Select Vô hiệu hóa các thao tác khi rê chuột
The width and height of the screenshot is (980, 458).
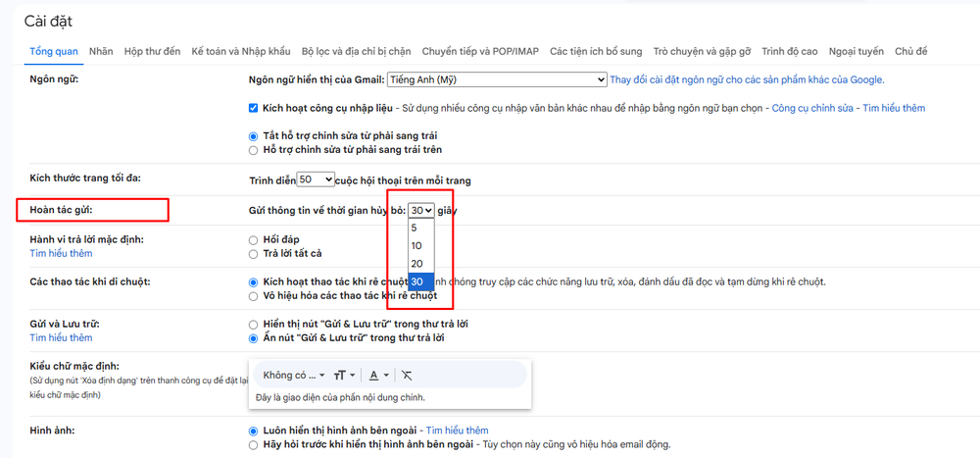tap(253, 296)
